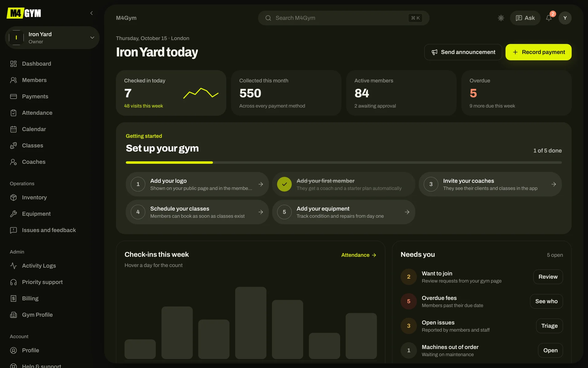Click Open for Machines out of order
588x368 pixels.
[550, 350]
